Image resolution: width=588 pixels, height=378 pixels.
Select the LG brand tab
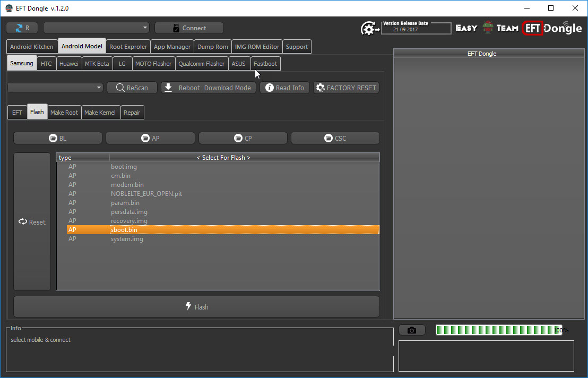[122, 63]
